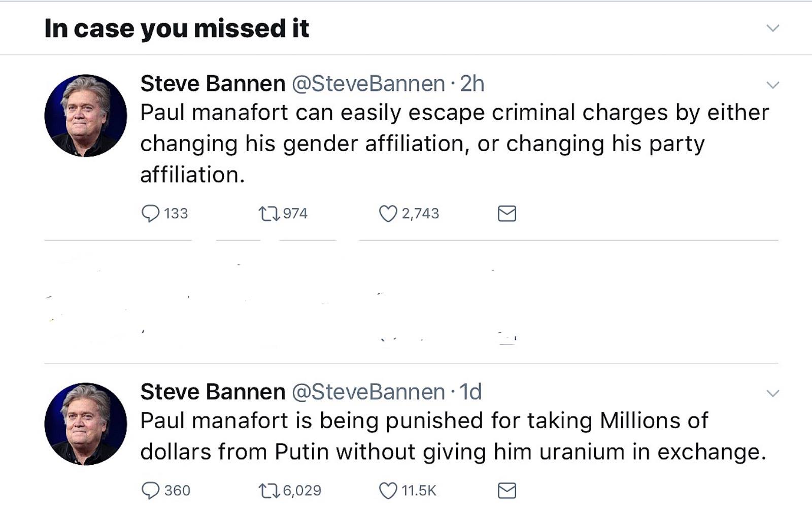
Task: View avatar photo on the first tweet
Action: 86,116
